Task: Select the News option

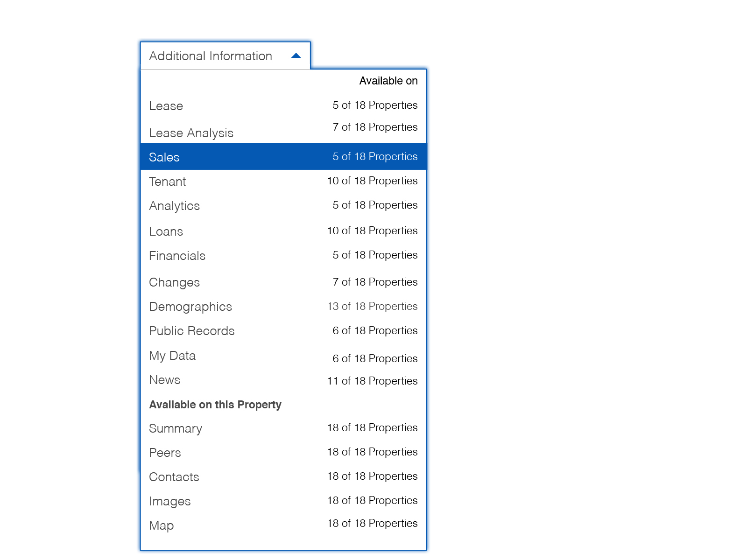Action: coord(164,380)
